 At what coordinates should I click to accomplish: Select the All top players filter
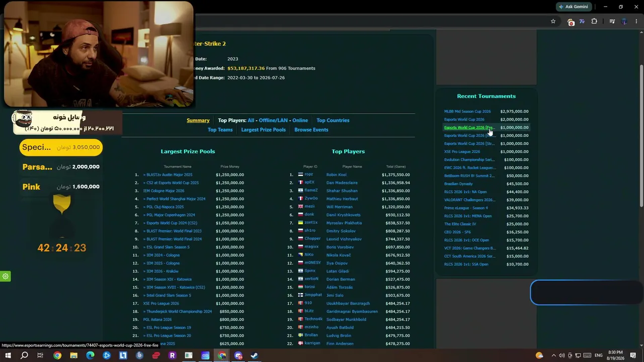251,121
